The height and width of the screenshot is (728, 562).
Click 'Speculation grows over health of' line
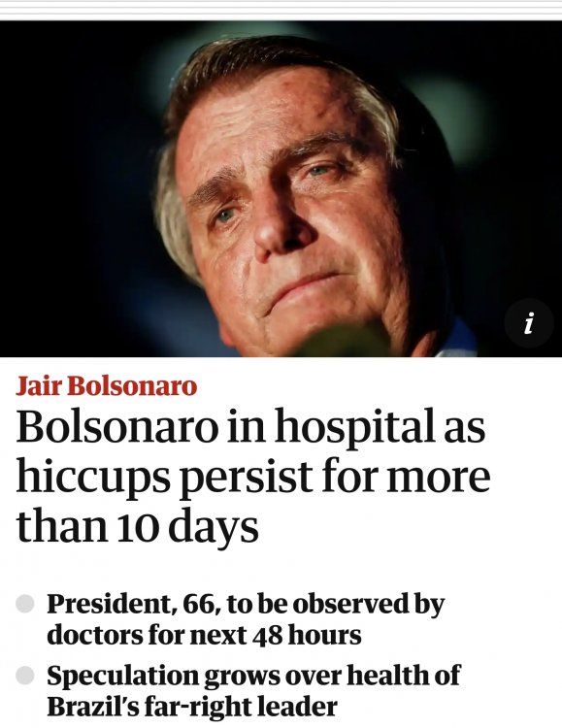tap(253, 676)
